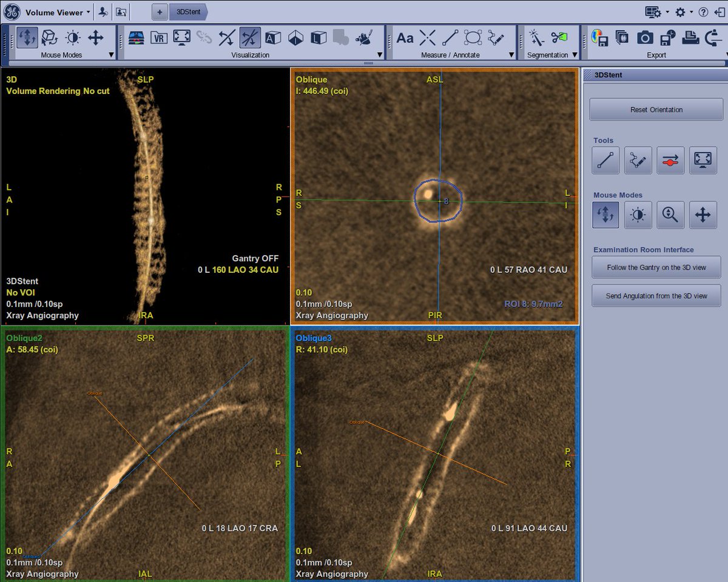
Task: Click the blue ROI 8 circle in Oblique view
Action: click(x=439, y=199)
